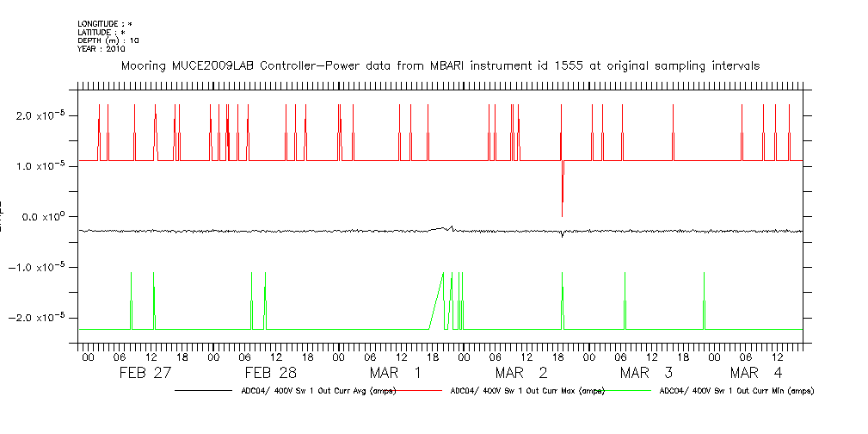Click the 'Out Curr Max (amps)' legend entry
Viewport: 868px width, 434px height.
pos(526,391)
